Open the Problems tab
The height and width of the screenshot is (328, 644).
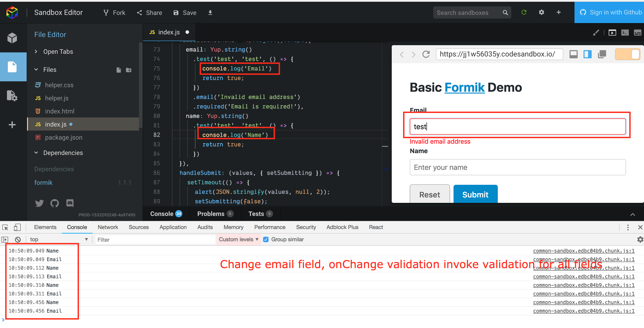(x=215, y=214)
